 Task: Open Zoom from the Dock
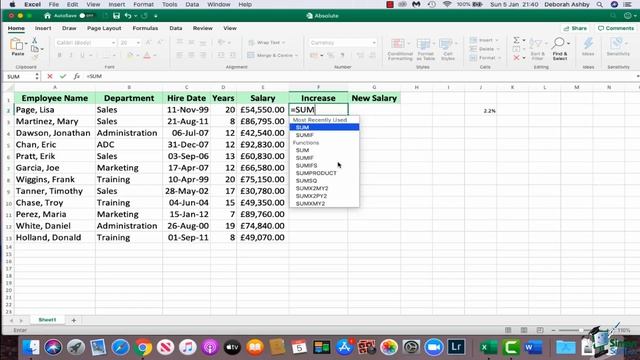click(433, 348)
